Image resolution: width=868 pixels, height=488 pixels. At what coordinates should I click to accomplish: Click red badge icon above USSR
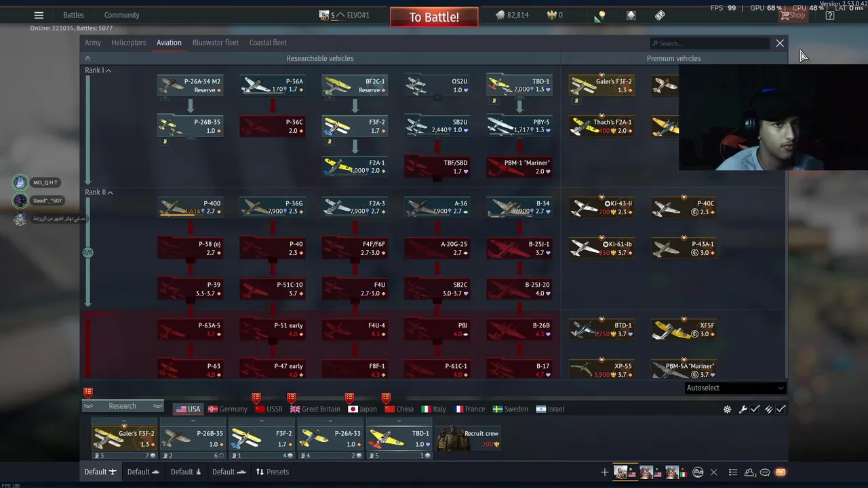256,398
